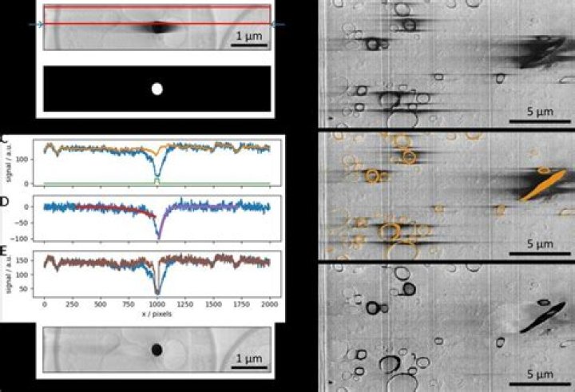
Task: Click panel label D beside the plot
Action: pyautogui.click(x=3, y=201)
